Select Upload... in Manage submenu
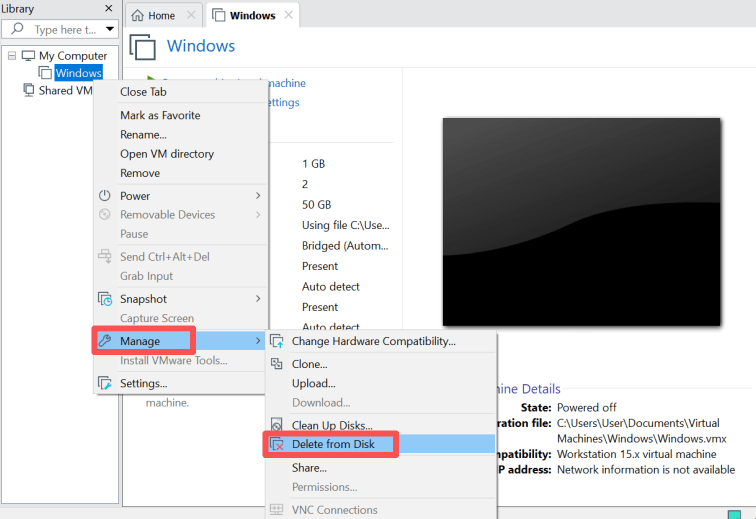The width and height of the screenshot is (756, 519). (381, 383)
